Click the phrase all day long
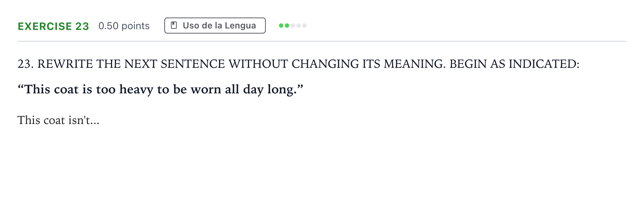 click(260, 90)
